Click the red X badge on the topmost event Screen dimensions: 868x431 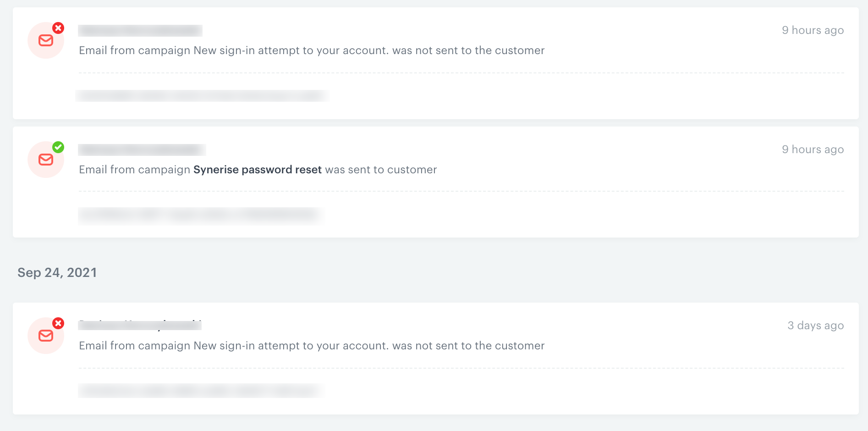(x=58, y=28)
